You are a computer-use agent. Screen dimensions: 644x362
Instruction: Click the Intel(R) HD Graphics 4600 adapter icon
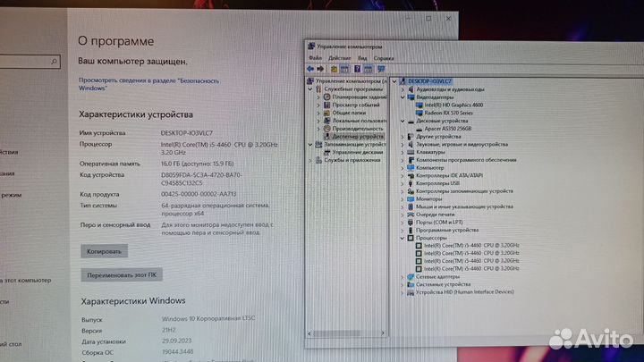point(419,105)
